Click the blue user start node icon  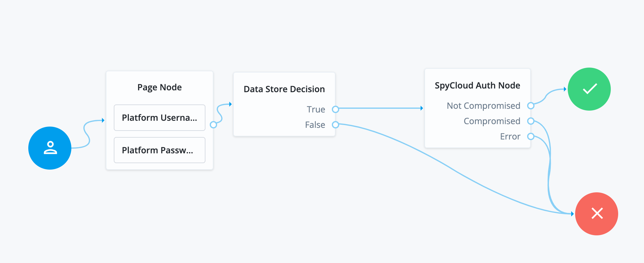tap(50, 148)
